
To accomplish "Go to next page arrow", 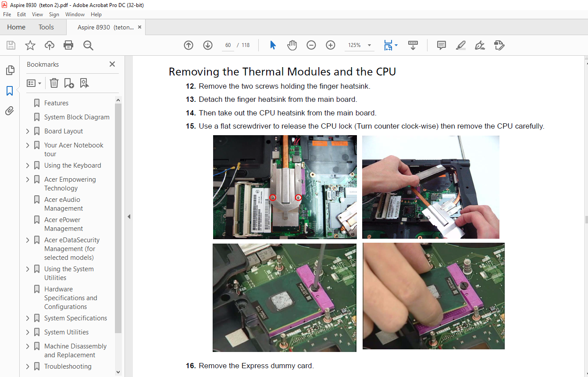I will coord(208,45).
